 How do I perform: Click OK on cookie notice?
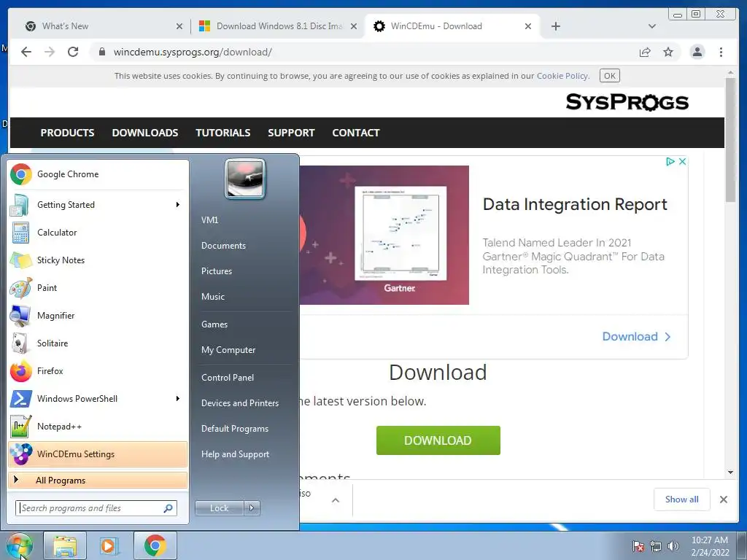tap(610, 76)
